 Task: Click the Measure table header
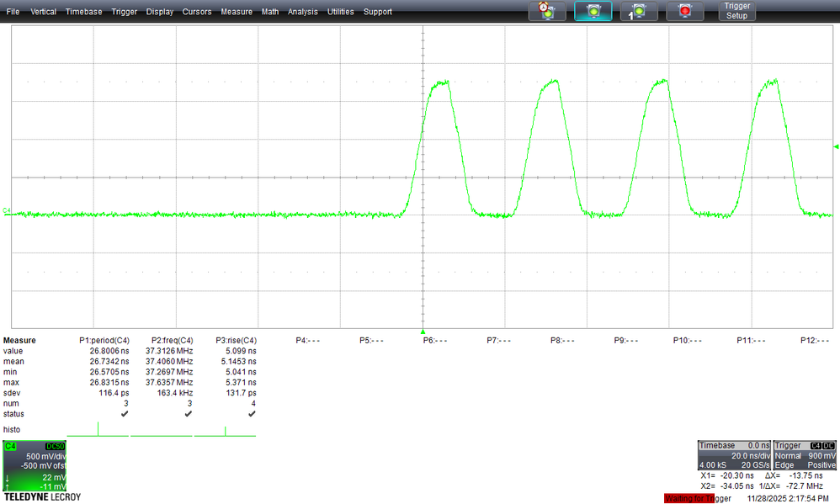[19, 341]
